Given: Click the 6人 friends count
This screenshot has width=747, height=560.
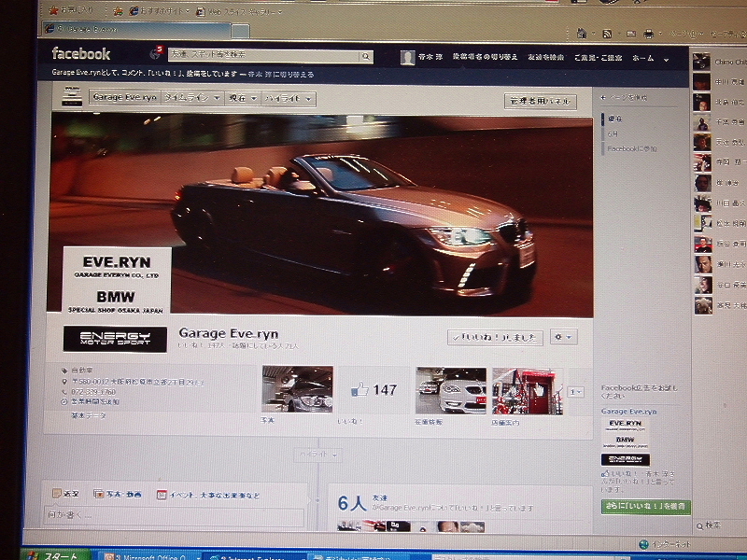Looking at the screenshot, I should [352, 503].
